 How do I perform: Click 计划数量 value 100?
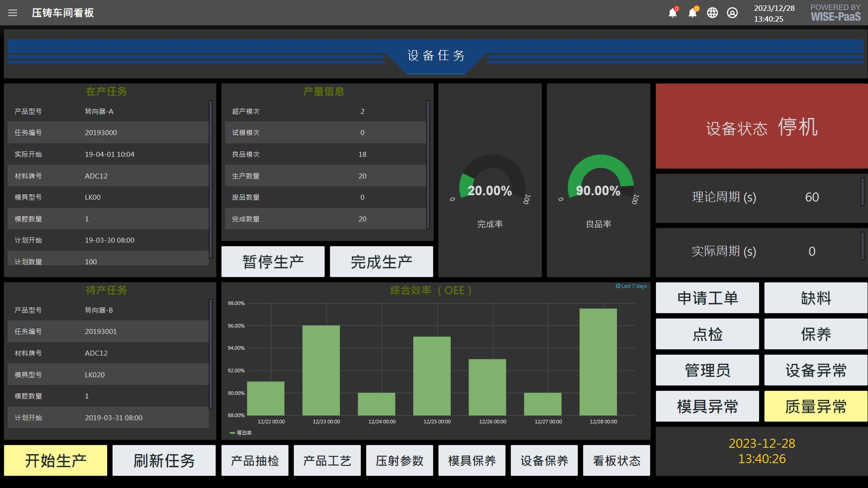point(91,262)
